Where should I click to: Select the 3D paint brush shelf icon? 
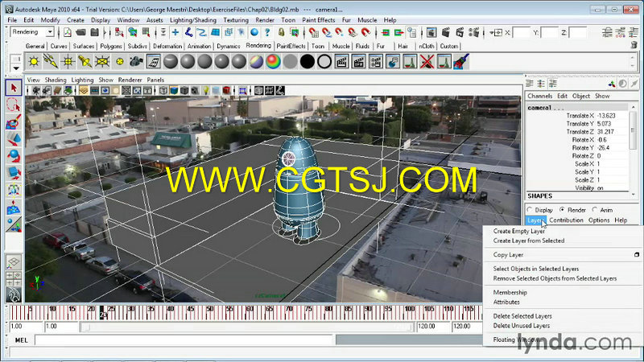[x=461, y=62]
